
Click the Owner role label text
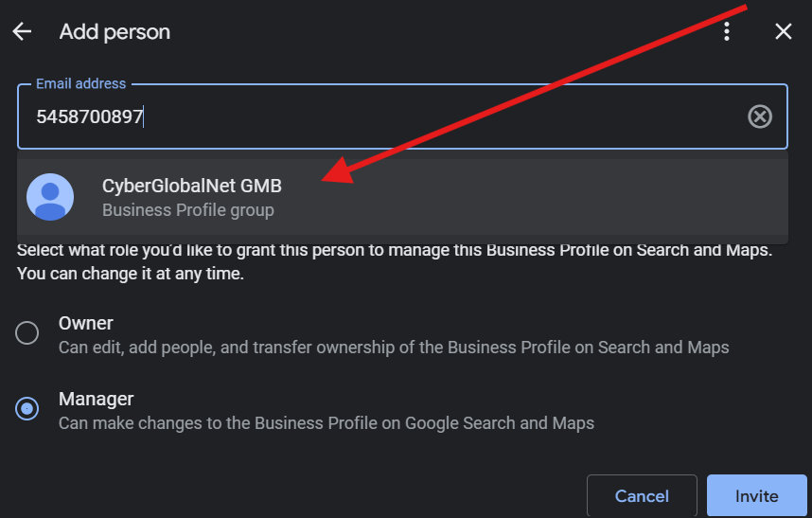[x=86, y=323]
